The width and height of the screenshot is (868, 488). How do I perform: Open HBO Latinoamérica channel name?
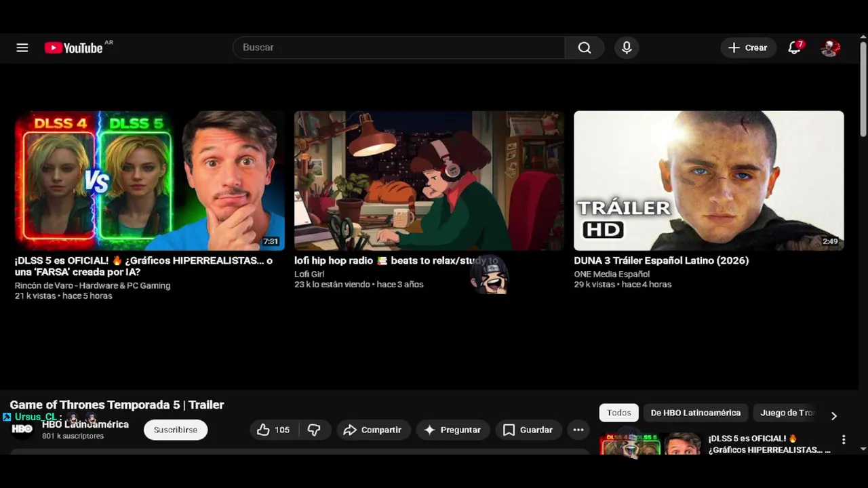pyautogui.click(x=85, y=424)
